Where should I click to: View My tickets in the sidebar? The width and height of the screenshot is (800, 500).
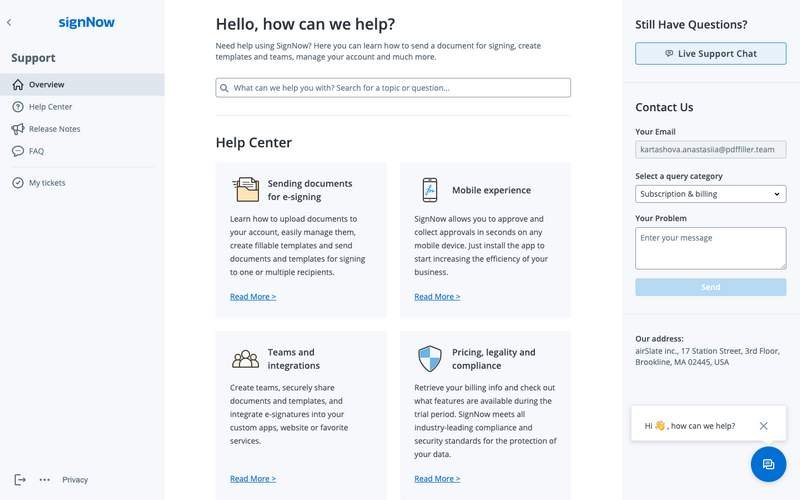(x=47, y=183)
